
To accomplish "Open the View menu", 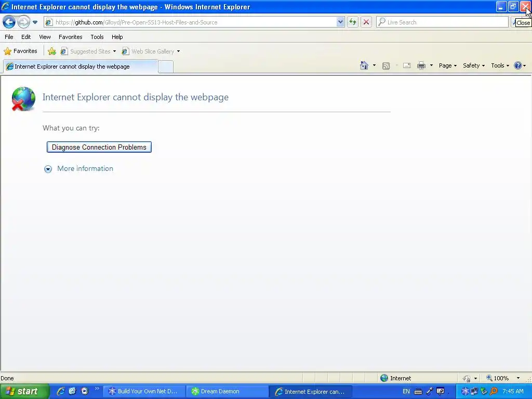I will (45, 37).
